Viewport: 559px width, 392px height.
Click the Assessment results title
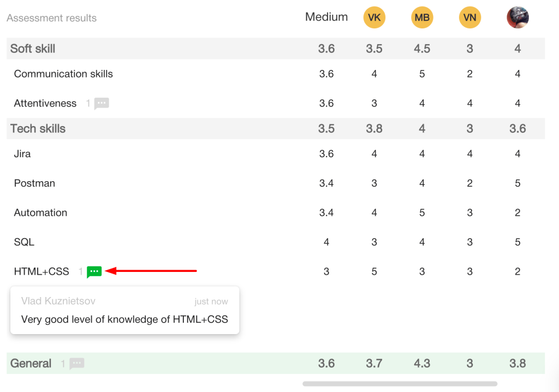click(51, 18)
